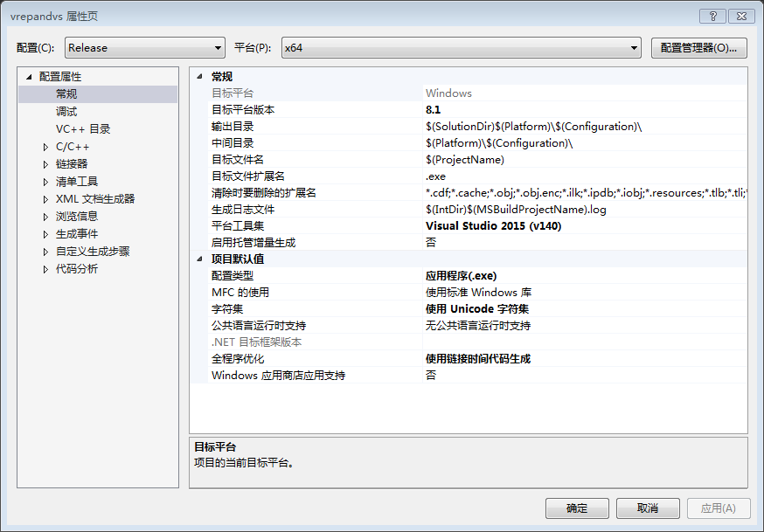Select the 浏览信息 tree item
The height and width of the screenshot is (532, 764).
(76, 216)
